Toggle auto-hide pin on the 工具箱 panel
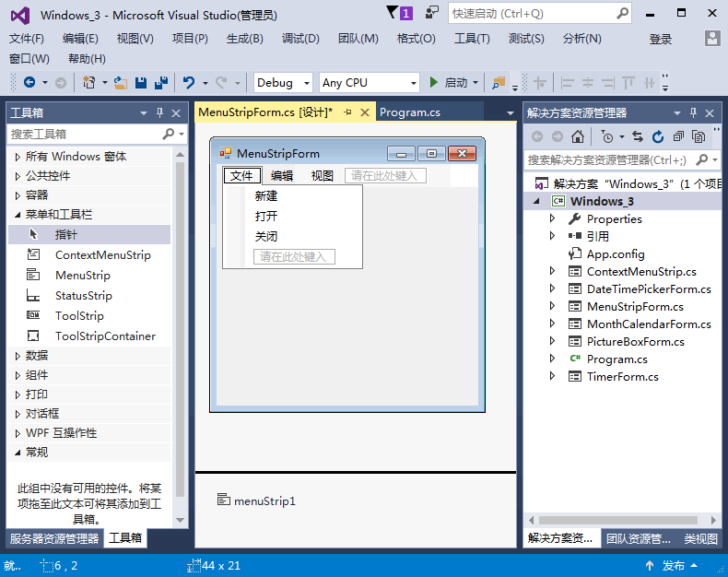 pyautogui.click(x=159, y=112)
